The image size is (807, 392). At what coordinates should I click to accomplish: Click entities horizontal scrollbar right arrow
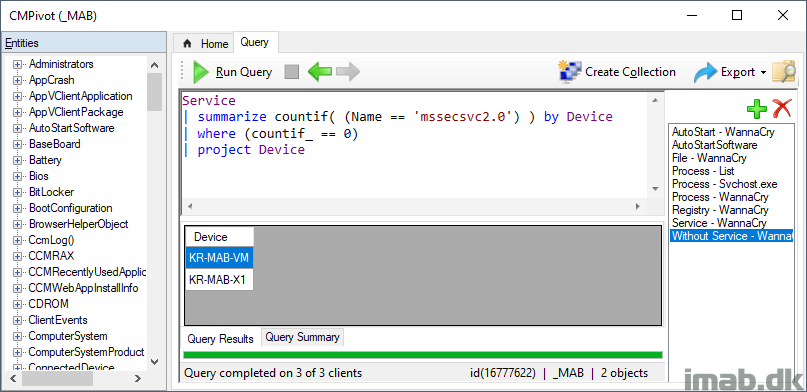[138, 379]
